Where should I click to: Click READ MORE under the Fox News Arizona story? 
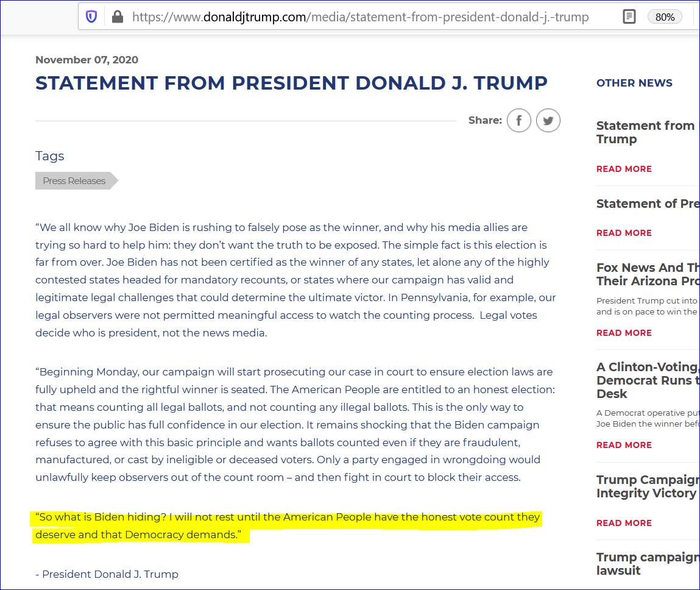click(x=624, y=333)
